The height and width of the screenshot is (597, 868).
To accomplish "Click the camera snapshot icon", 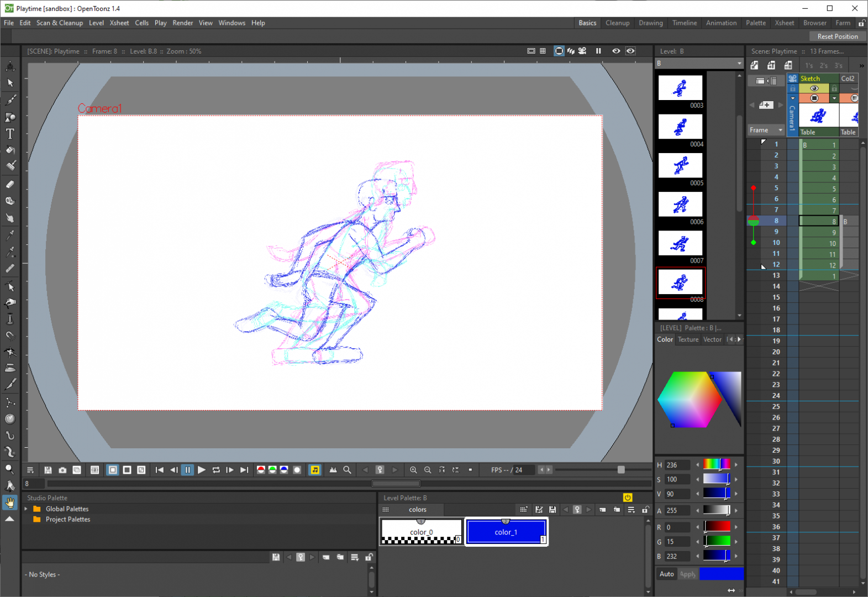I will [x=62, y=470].
